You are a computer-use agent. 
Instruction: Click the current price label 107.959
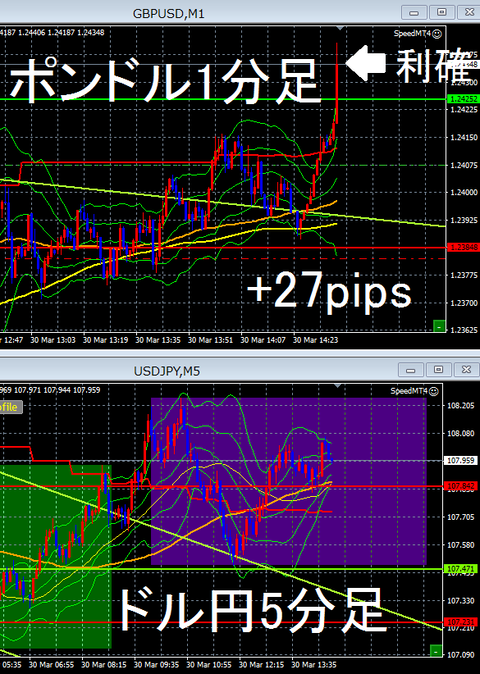coord(460,460)
